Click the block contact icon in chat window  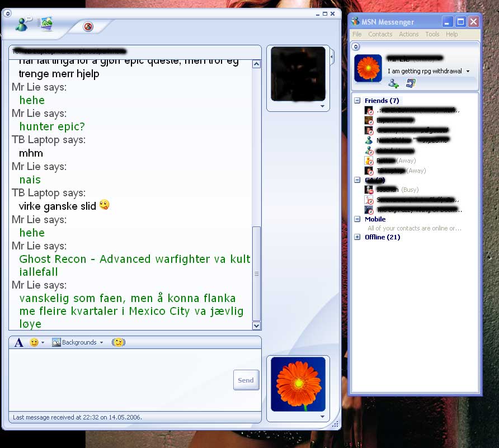click(x=88, y=26)
